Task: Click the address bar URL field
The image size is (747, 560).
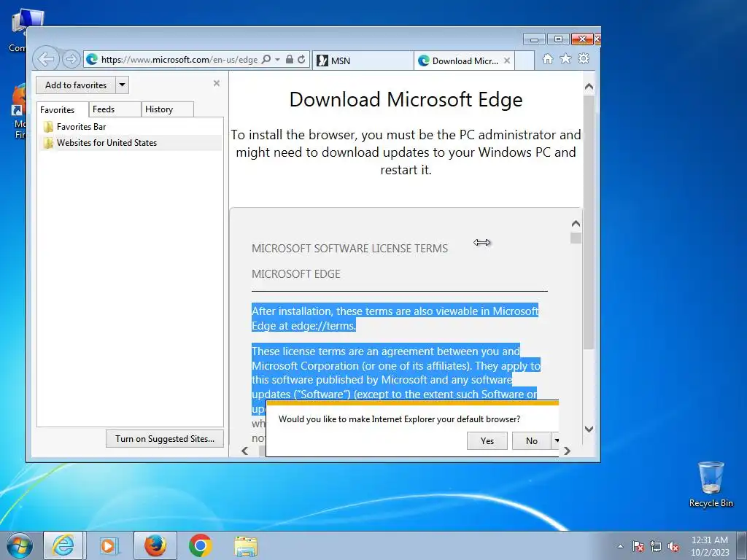Action: [x=179, y=59]
